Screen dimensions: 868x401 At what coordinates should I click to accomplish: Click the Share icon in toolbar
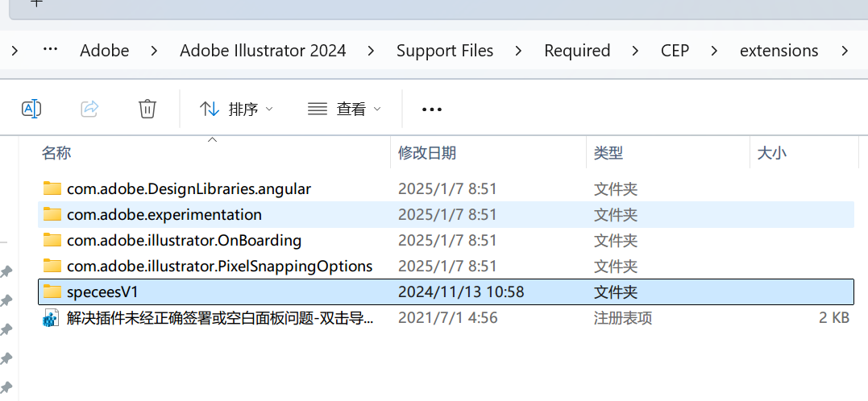click(x=89, y=109)
